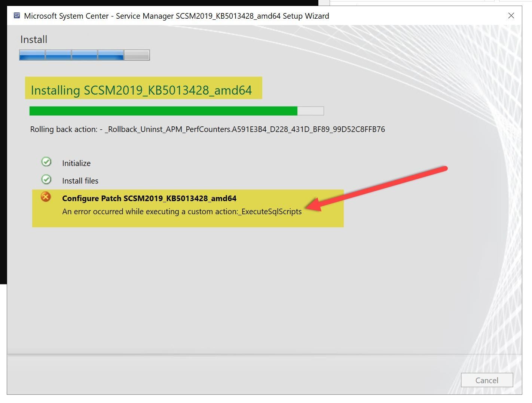The image size is (532, 403).
Task: Select the completed status icon for Install files step
Action: (x=46, y=179)
